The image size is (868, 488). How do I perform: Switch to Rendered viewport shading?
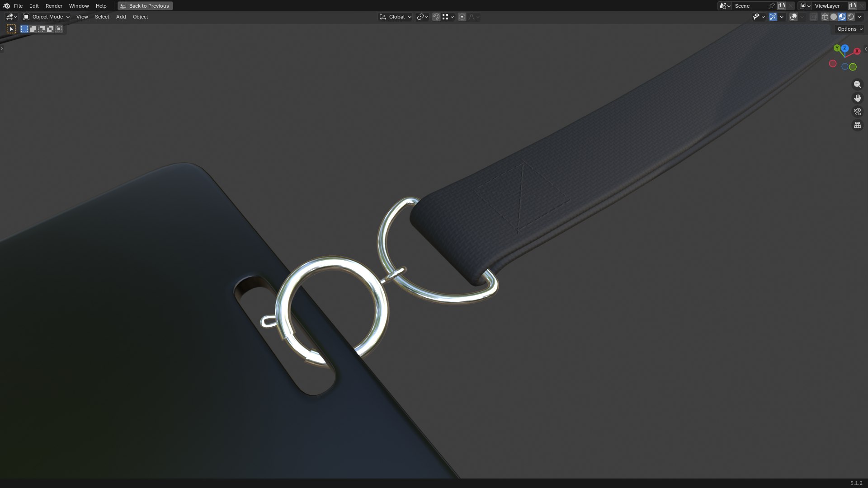click(x=851, y=17)
